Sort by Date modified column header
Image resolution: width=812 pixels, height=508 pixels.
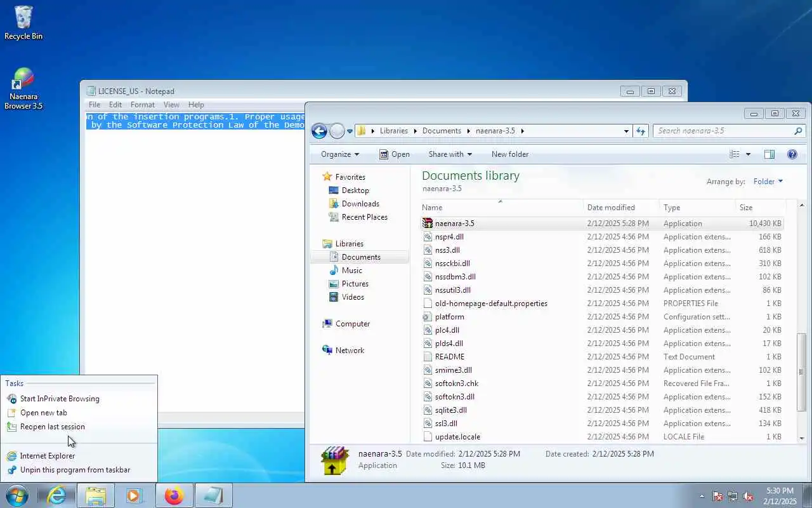click(x=621, y=208)
